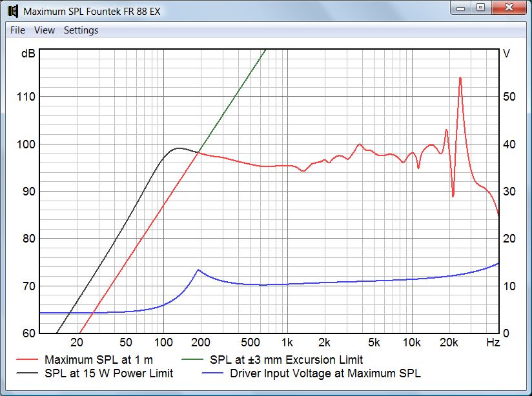The height and width of the screenshot is (396, 532).
Task: Click the 80 dB axis label
Action: (x=29, y=239)
